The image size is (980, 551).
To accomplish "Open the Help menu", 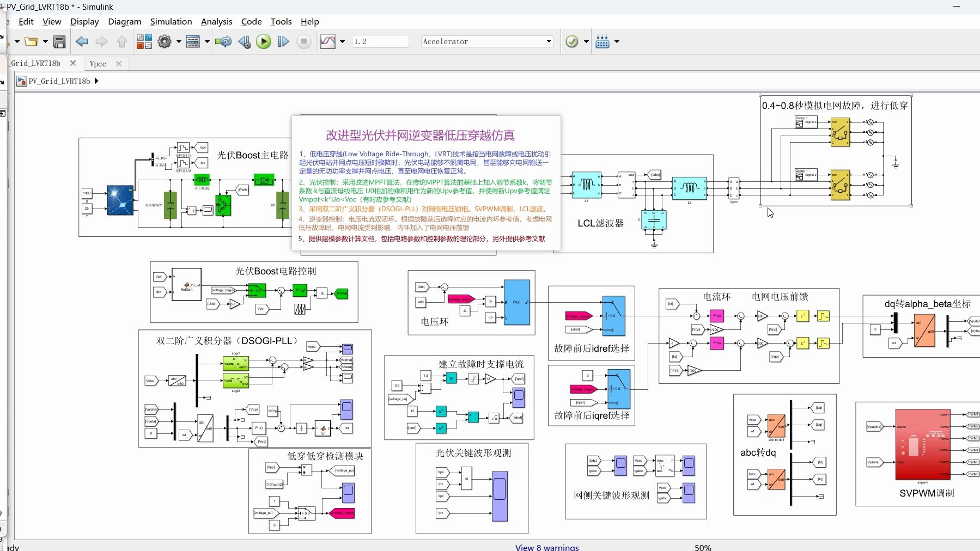I will [x=309, y=22].
